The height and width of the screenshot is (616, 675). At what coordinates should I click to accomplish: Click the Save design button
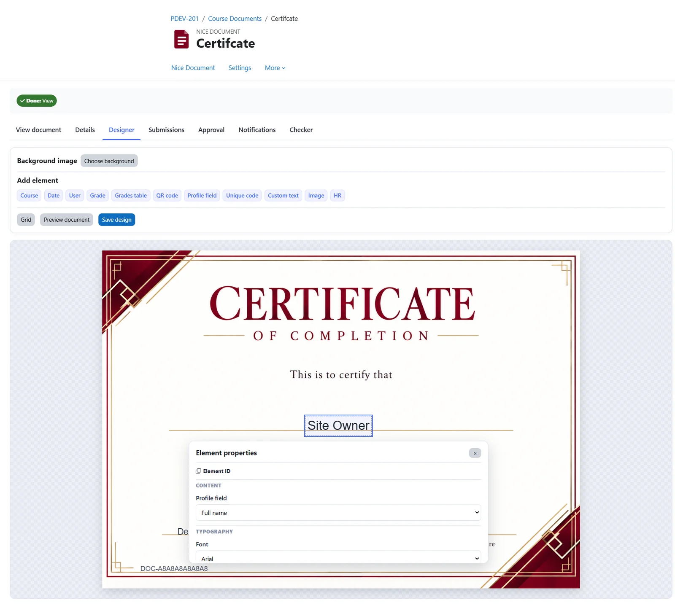click(x=117, y=220)
